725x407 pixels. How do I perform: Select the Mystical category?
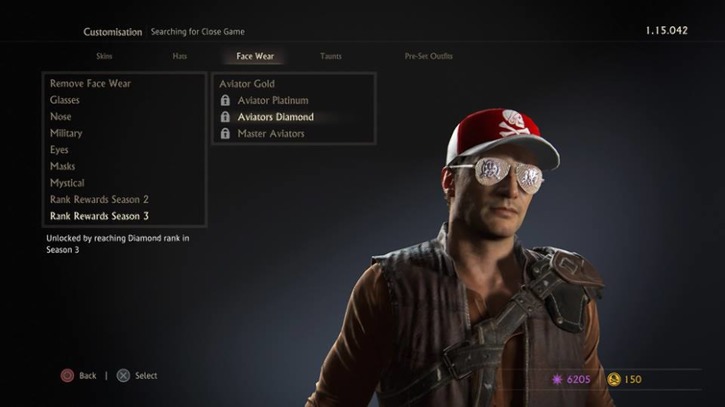tap(67, 183)
